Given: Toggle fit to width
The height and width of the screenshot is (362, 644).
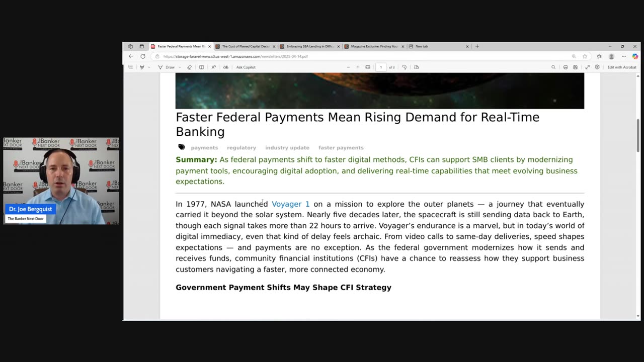Looking at the screenshot, I should coord(368,67).
